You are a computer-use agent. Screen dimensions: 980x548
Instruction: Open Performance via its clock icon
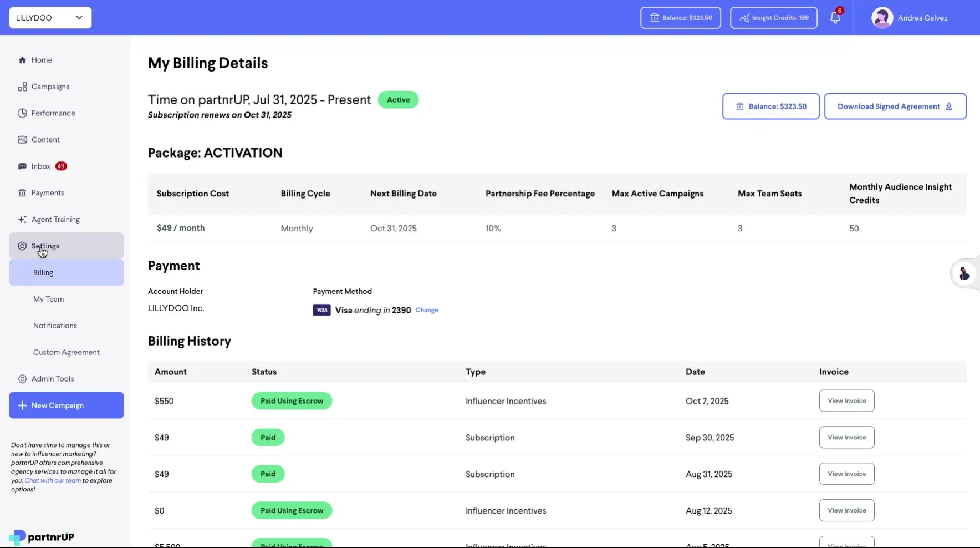(x=22, y=113)
